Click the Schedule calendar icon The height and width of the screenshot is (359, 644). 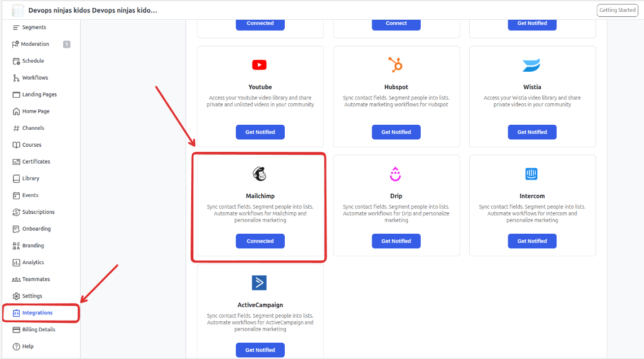(16, 61)
